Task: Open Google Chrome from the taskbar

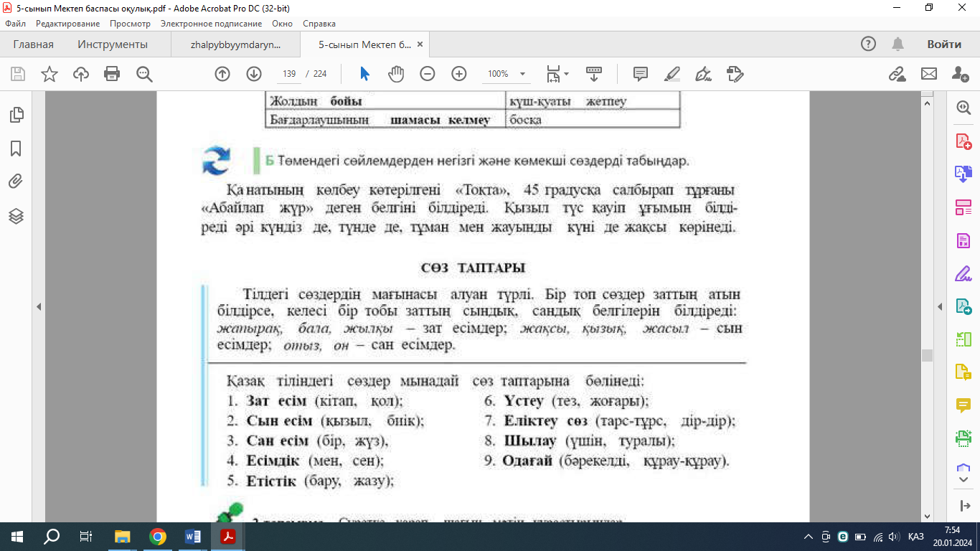Action: click(x=158, y=536)
